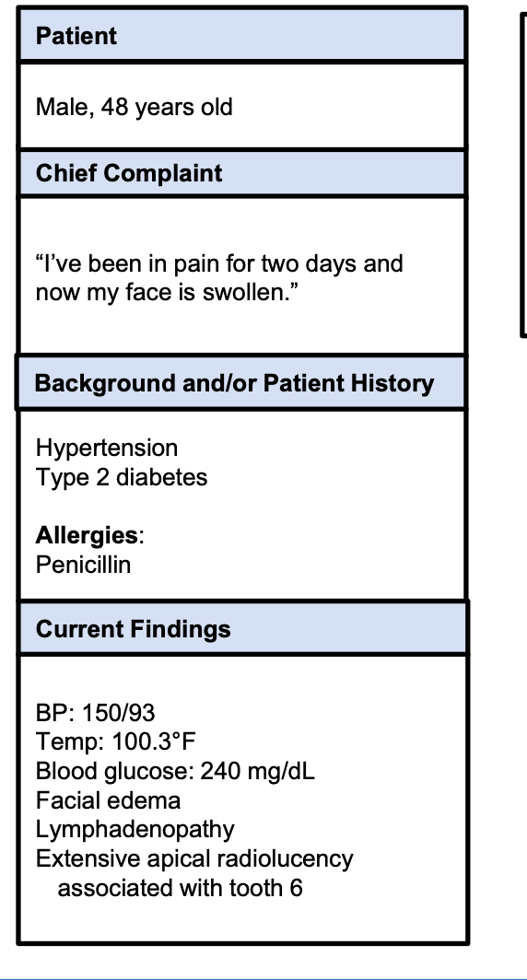This screenshot has width=527, height=980.
Task: Click the Current Findings header
Action: coord(242,628)
